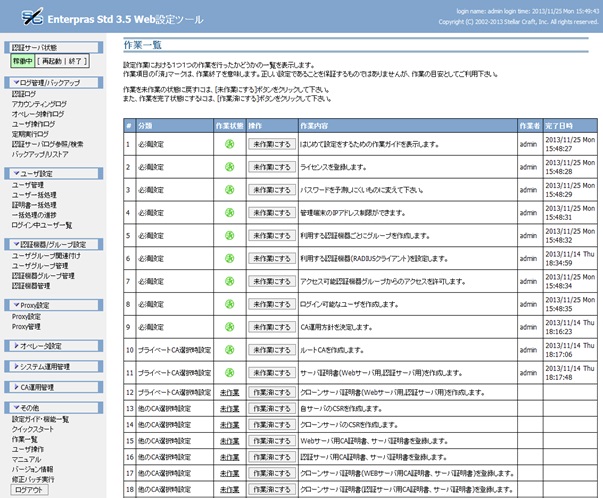Open マニュアル in sidebar

(26, 459)
